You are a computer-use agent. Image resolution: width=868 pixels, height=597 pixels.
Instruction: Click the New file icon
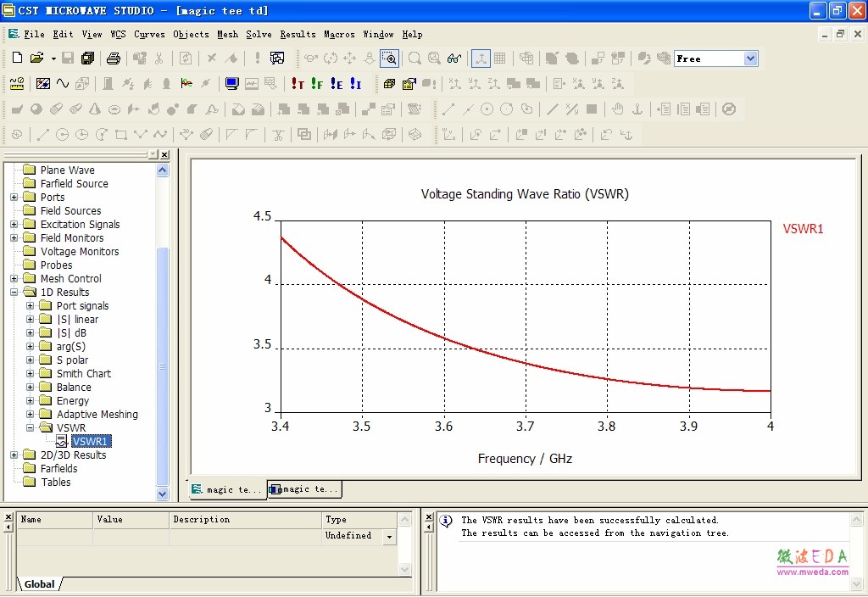tap(17, 58)
